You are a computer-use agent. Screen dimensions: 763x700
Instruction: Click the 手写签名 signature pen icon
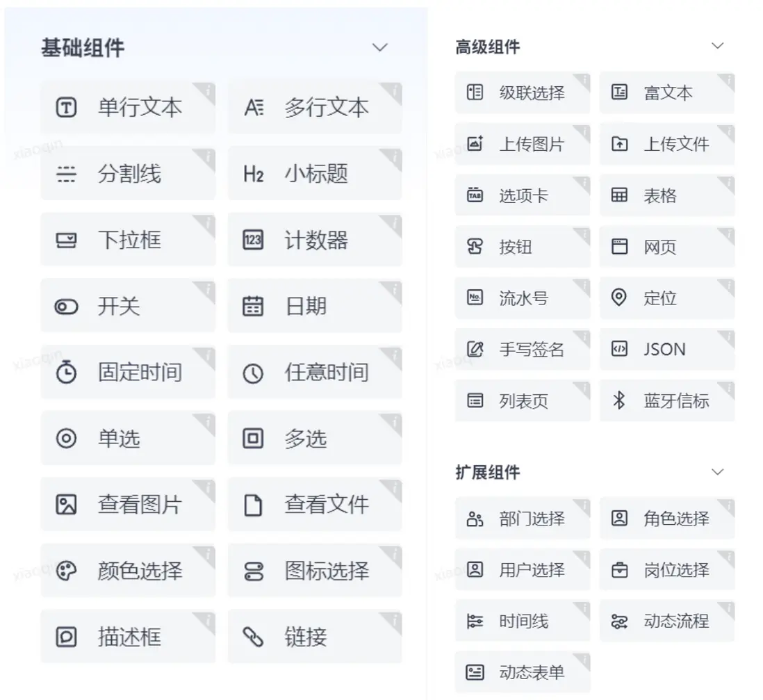click(x=475, y=349)
